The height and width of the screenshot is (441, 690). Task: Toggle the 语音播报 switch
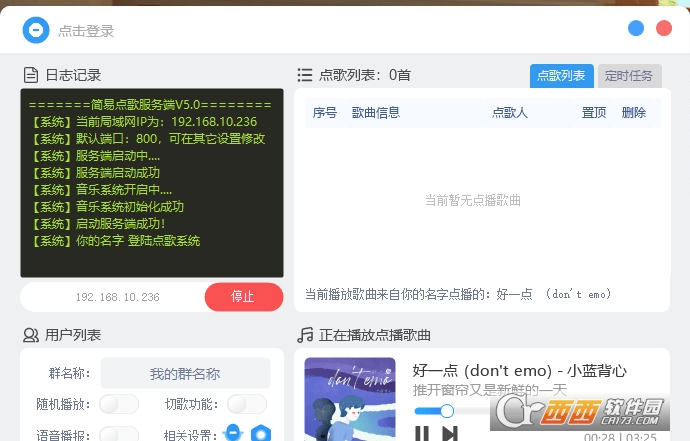pyautogui.click(x=119, y=435)
